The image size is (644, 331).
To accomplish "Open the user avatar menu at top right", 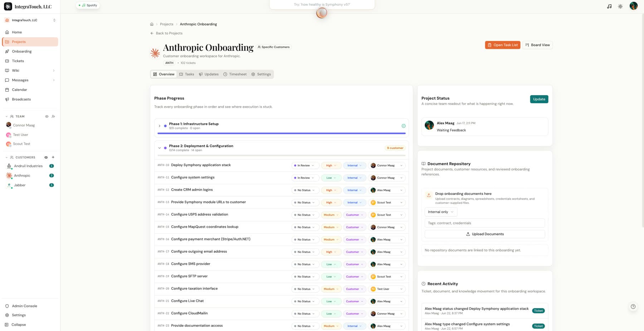I will pyautogui.click(x=634, y=6).
